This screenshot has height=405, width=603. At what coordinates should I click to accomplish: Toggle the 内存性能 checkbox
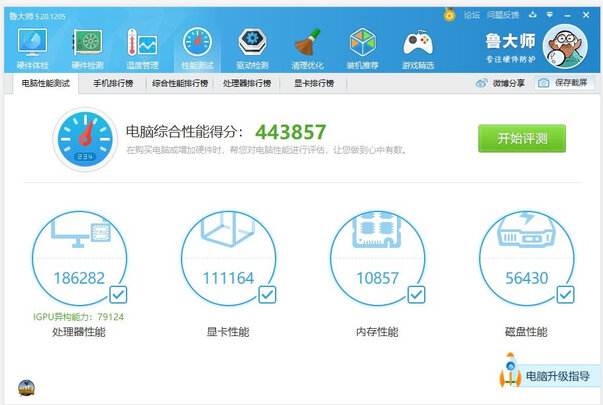click(x=416, y=294)
